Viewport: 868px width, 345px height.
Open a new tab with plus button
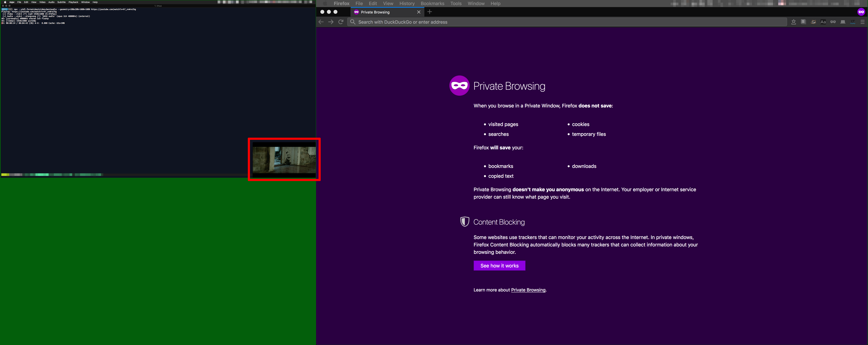tap(429, 12)
